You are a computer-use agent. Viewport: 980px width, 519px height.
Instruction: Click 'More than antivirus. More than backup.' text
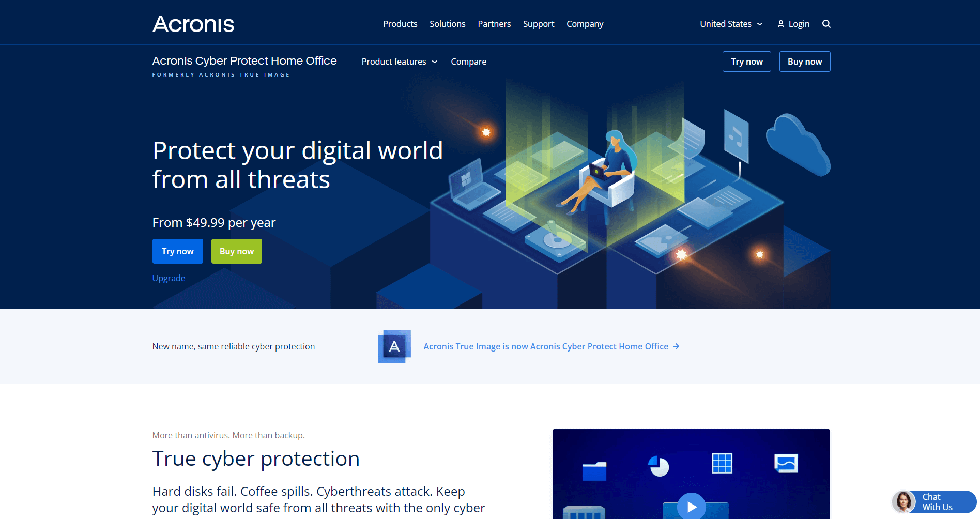(x=228, y=435)
